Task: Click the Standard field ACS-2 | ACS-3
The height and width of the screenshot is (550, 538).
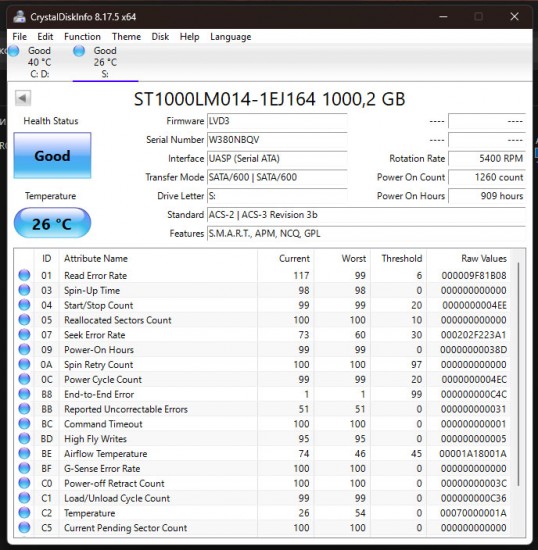Action: pos(366,215)
